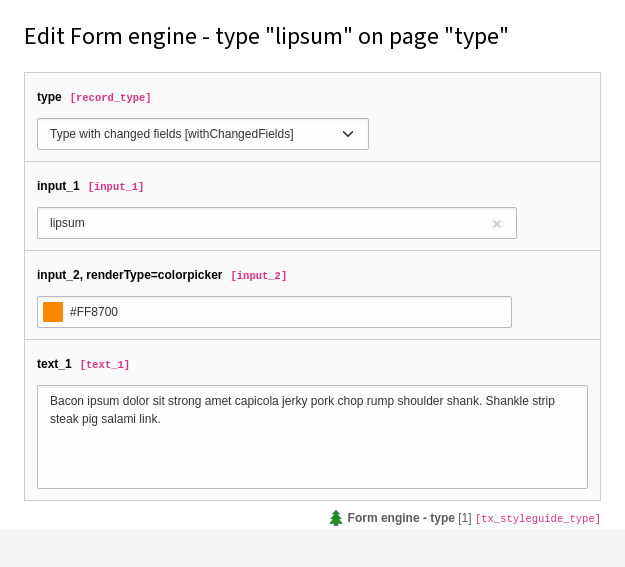The image size is (625, 567).
Task: Click the "input_1" field label
Action: point(58,186)
